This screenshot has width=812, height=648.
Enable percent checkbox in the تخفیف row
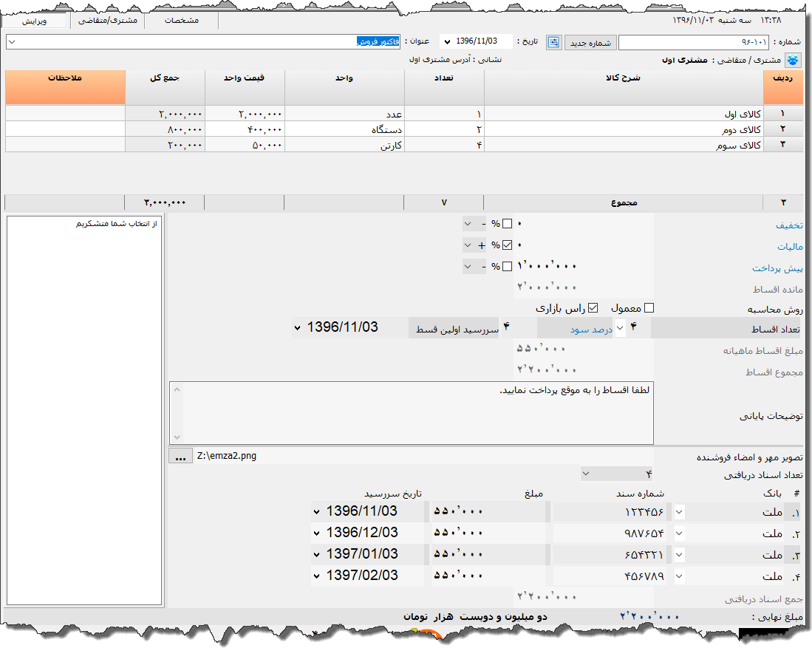pyautogui.click(x=507, y=224)
